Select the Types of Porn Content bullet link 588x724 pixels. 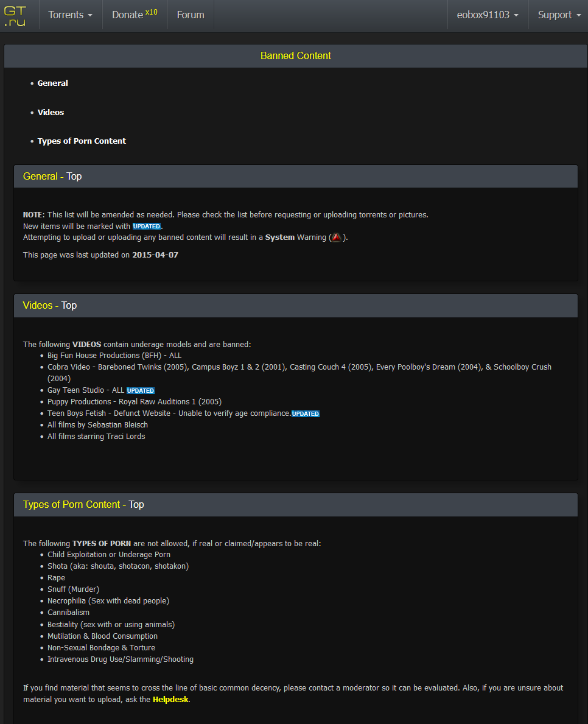point(82,141)
